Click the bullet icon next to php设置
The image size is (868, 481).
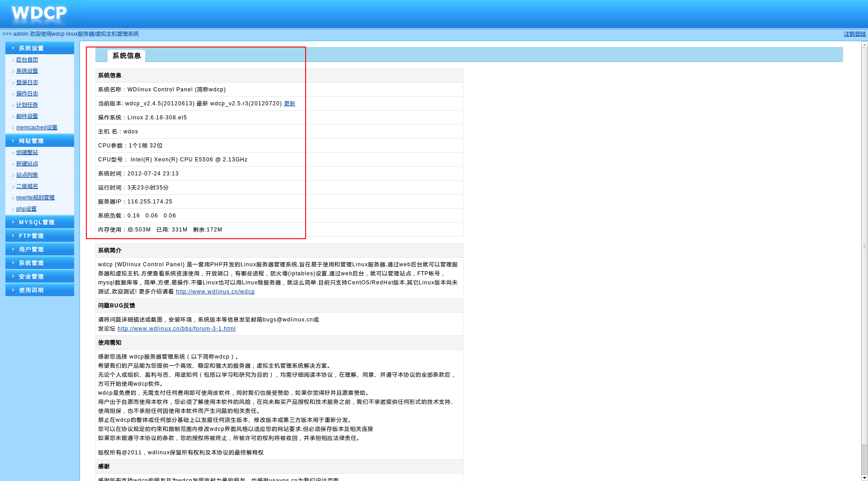click(x=13, y=209)
